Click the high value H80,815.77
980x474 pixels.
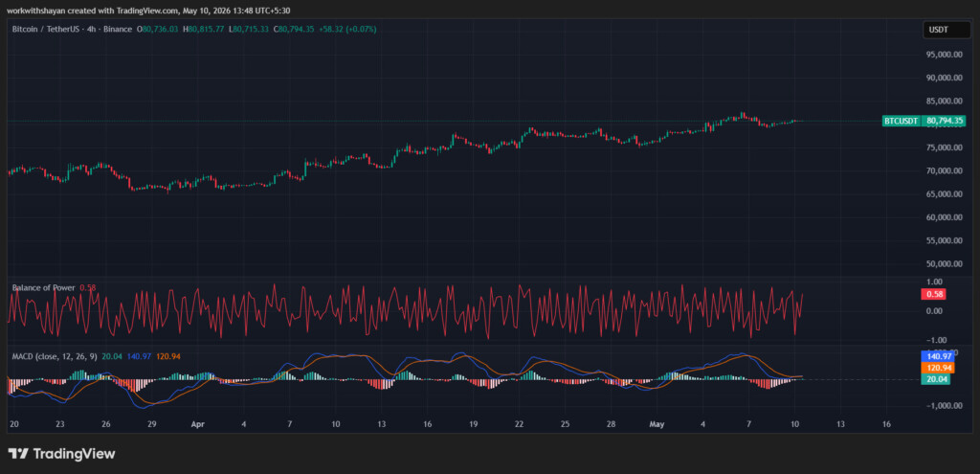(x=203, y=29)
